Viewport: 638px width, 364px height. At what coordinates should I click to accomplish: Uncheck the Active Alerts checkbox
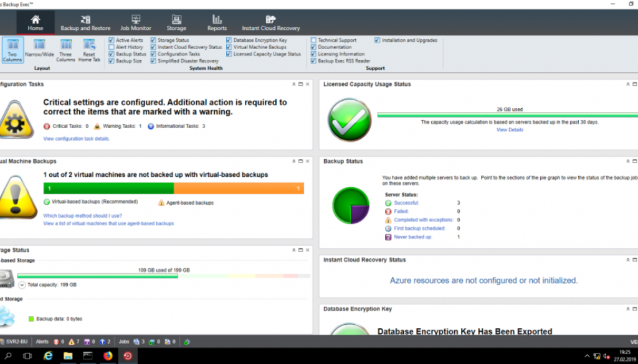pyautogui.click(x=112, y=40)
